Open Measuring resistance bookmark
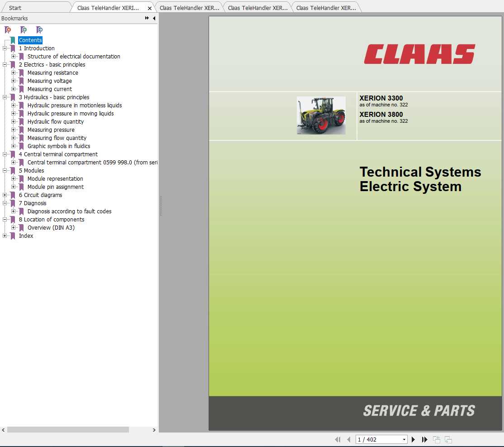 click(x=53, y=73)
